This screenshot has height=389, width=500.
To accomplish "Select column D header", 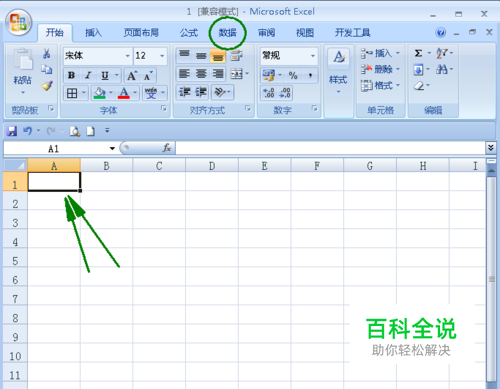I will coord(212,166).
